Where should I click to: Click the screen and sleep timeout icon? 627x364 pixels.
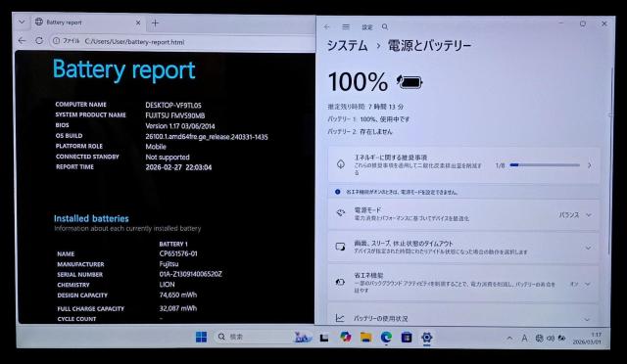pos(340,247)
